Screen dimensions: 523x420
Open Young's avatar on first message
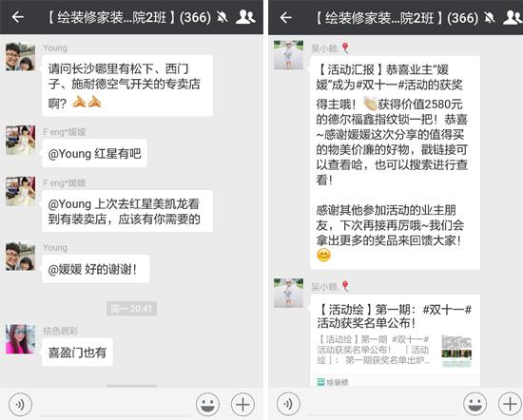[21, 56]
